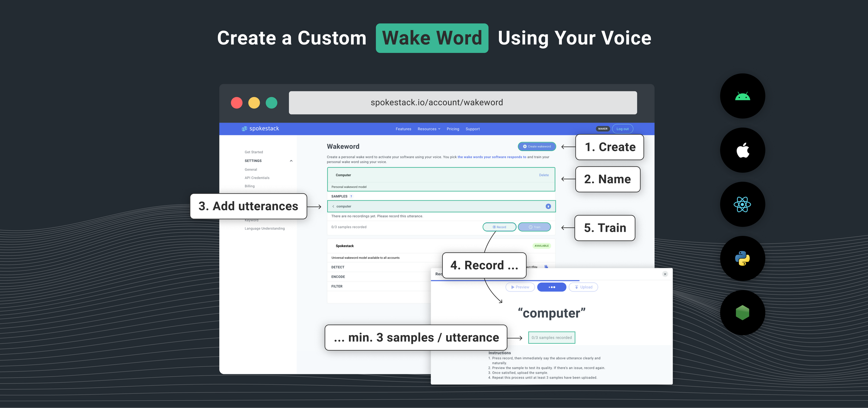Click the Android platform icon
The height and width of the screenshot is (408, 868).
742,96
